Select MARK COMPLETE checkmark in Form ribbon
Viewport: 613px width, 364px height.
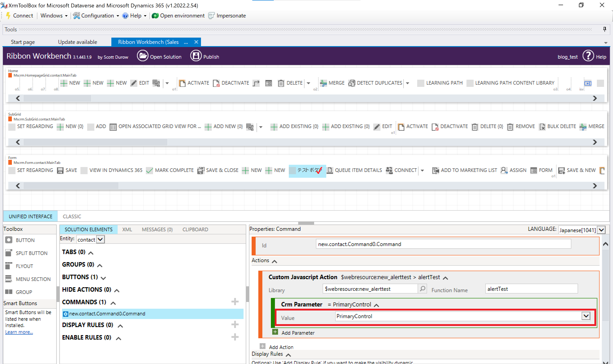pos(149,171)
